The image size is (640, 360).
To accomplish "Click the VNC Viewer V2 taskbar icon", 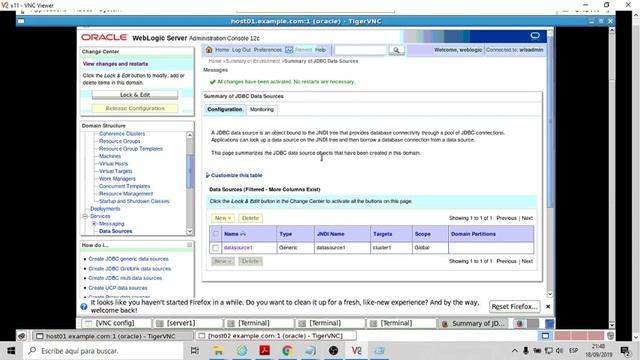I will point(356,351).
